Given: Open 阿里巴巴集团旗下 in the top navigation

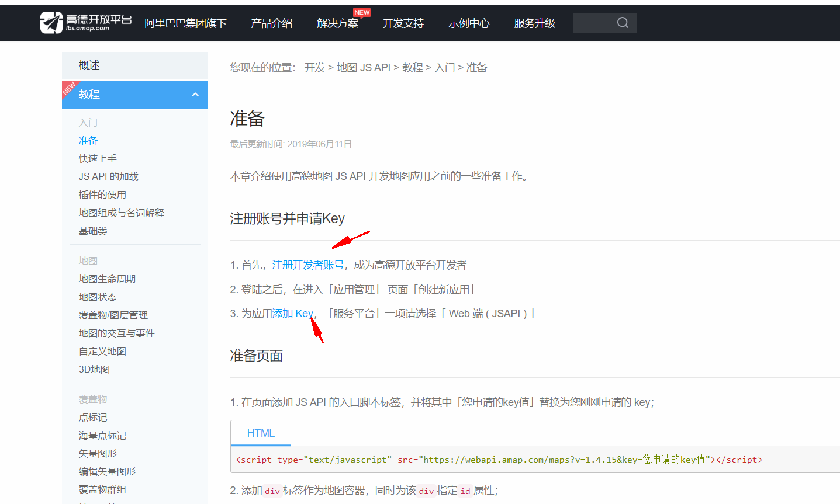Looking at the screenshot, I should (x=185, y=23).
